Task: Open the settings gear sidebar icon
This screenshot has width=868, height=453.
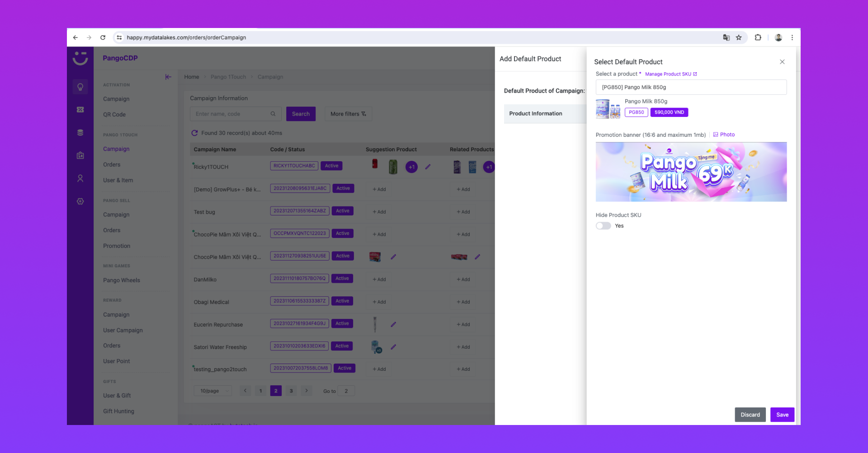Action: coord(80,201)
